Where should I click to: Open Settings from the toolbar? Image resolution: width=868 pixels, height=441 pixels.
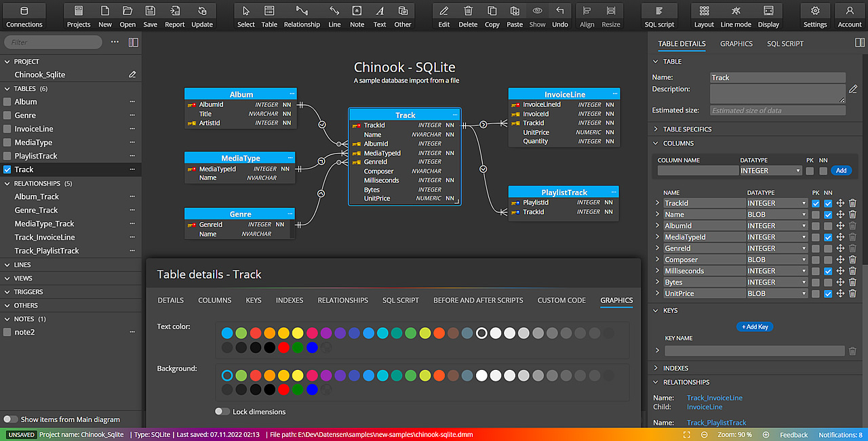(815, 16)
